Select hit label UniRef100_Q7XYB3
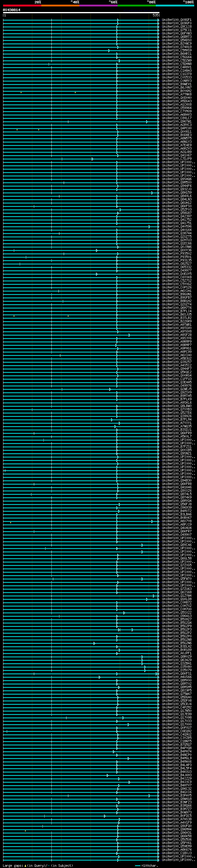Viewport: 197px width, 868px height. pyautogui.click(x=177, y=410)
